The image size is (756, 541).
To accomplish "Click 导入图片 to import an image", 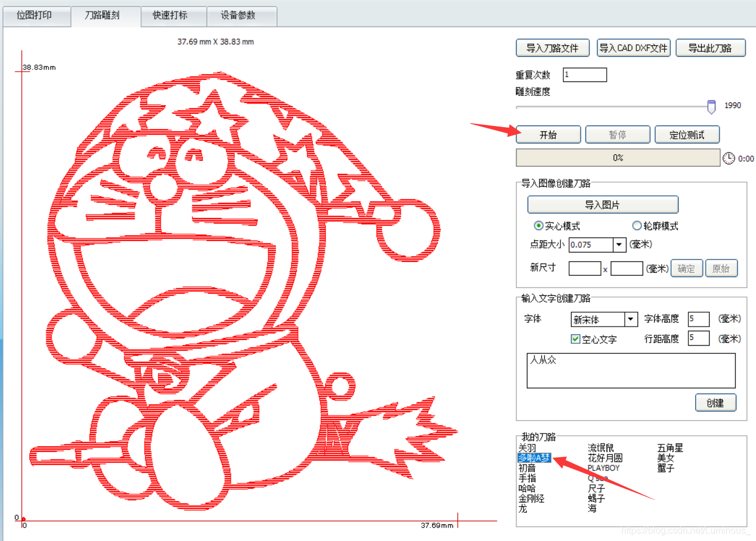I will 602,205.
